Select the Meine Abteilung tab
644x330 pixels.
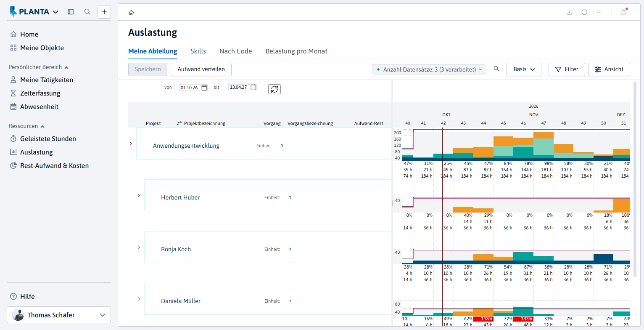(x=153, y=51)
